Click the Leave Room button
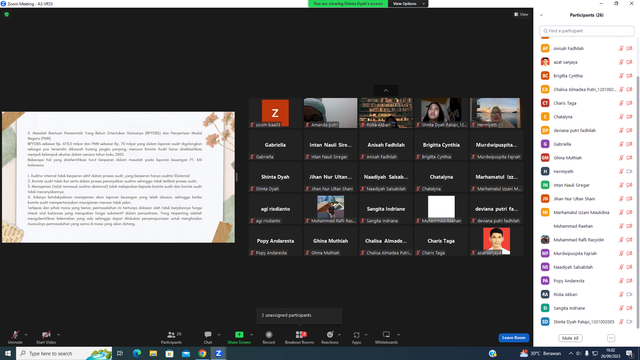The image size is (640, 360). click(513, 338)
